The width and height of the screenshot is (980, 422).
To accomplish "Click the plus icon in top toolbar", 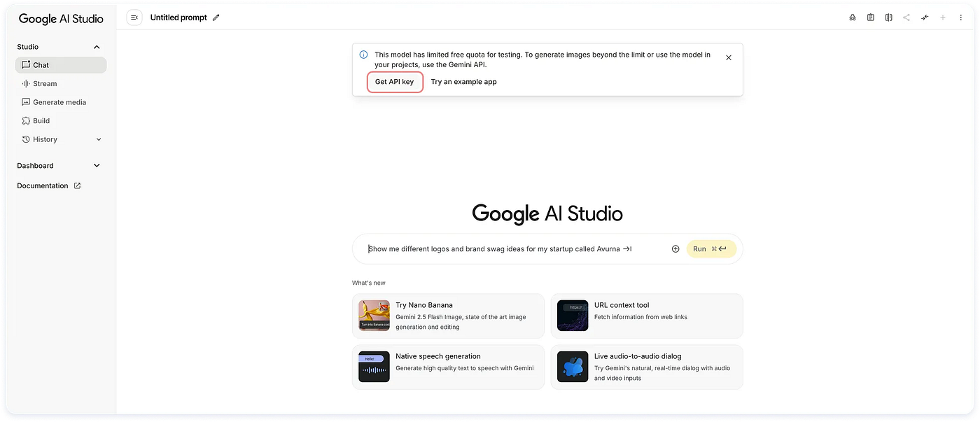I will click(943, 17).
